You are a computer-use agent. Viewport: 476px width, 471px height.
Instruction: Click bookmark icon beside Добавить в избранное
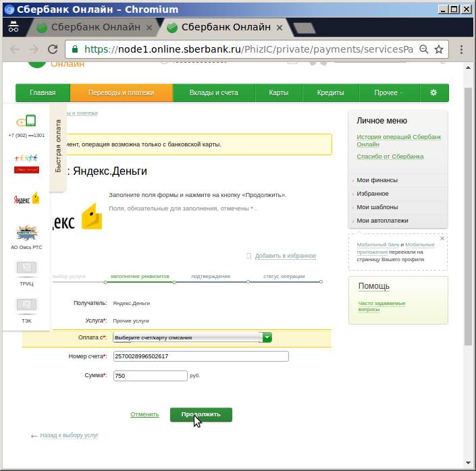click(249, 256)
